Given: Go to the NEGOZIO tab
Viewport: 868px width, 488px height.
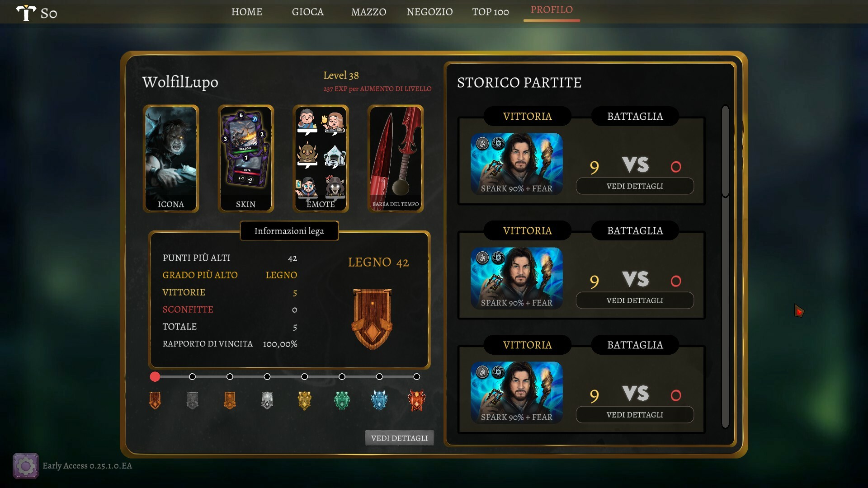Looking at the screenshot, I should 429,12.
